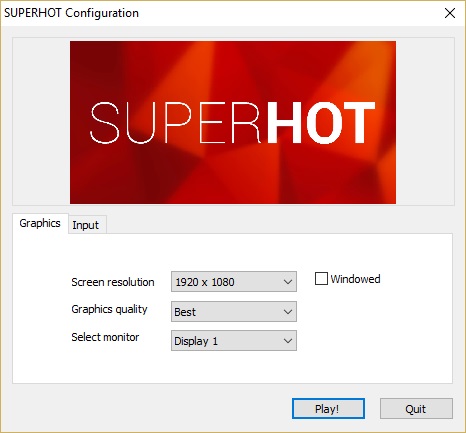Click the SUPERHOT banner image
The width and height of the screenshot is (466, 433).
[233, 122]
